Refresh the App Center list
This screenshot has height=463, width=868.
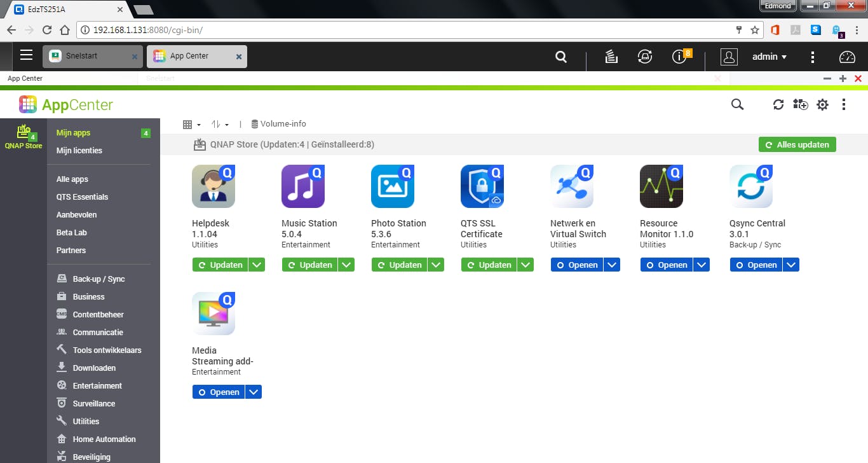(x=778, y=104)
